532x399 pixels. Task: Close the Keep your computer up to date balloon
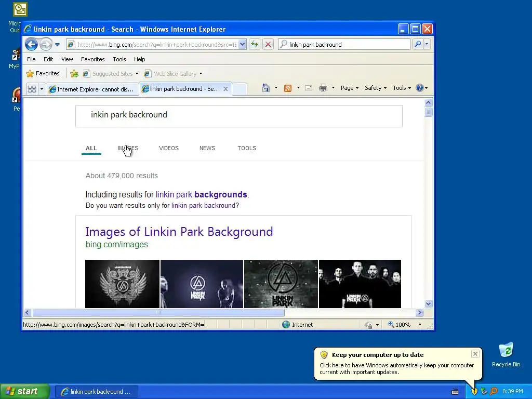click(475, 354)
